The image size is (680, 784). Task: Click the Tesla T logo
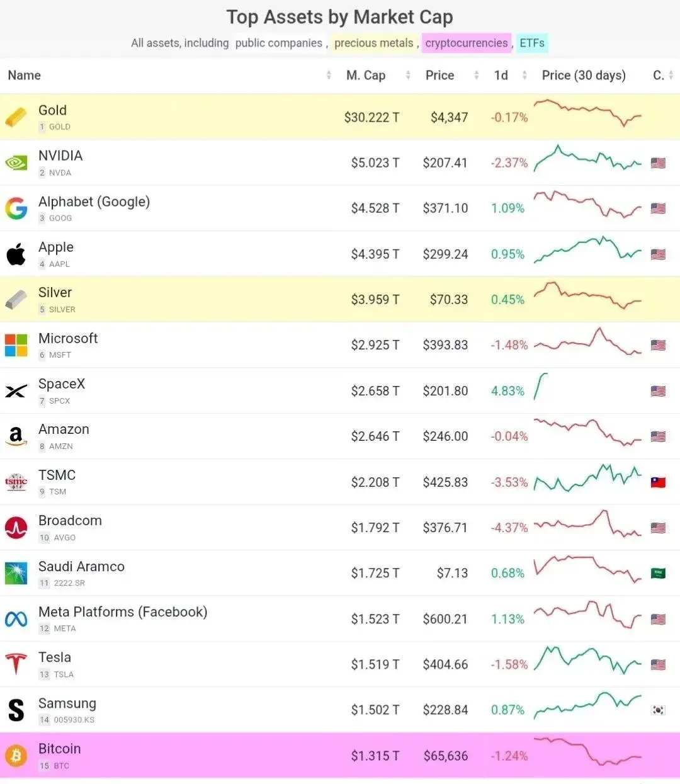point(16,664)
